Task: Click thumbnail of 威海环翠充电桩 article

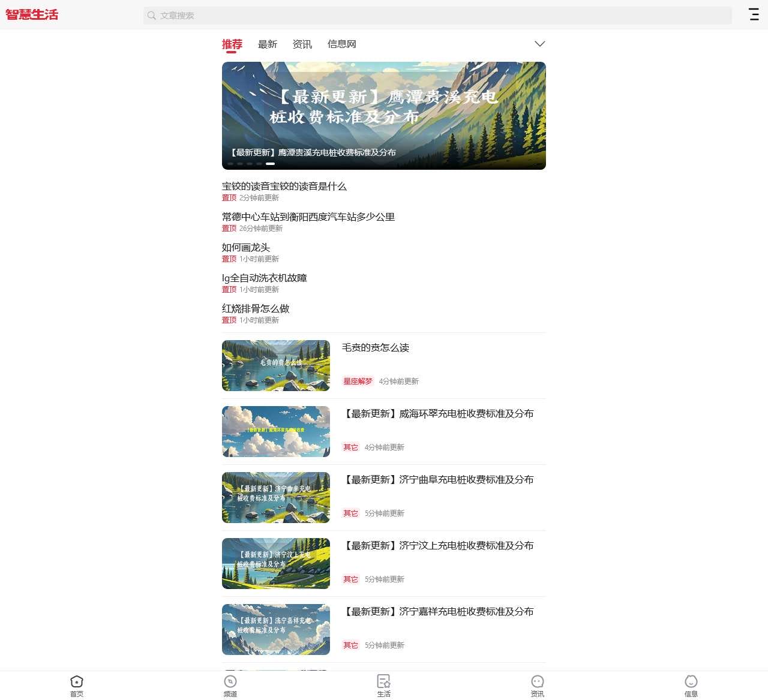Action: pos(276,432)
